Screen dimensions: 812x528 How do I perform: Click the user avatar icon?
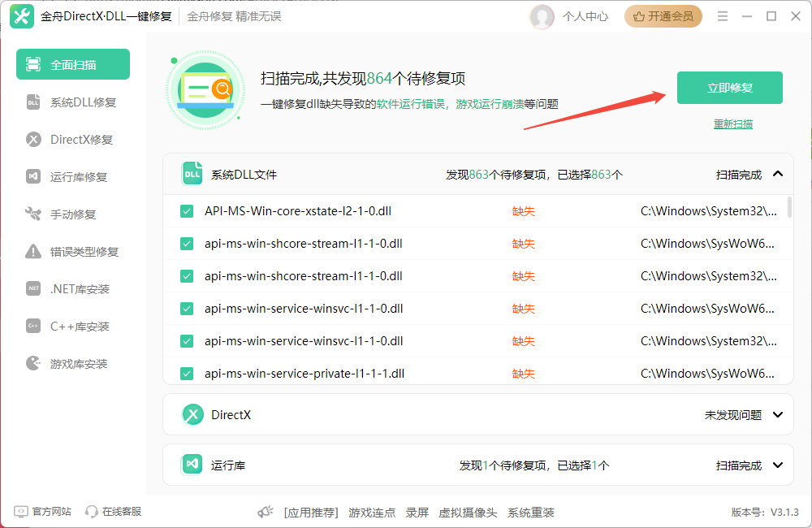click(542, 16)
